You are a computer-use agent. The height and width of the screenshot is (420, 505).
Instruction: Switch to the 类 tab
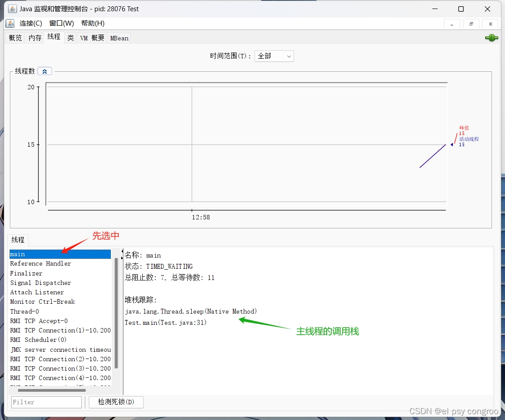[70, 38]
